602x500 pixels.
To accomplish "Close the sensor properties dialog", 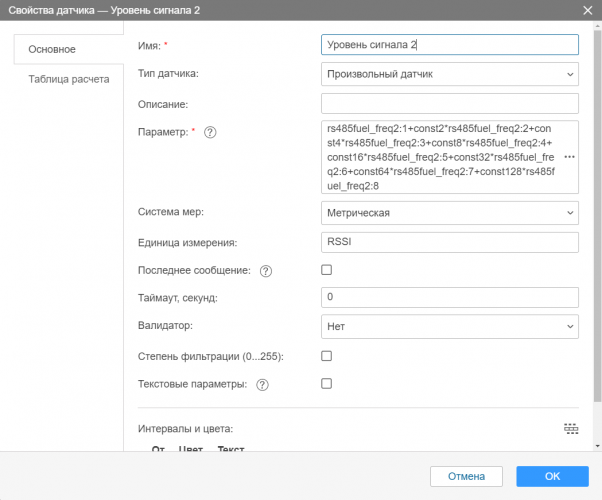I will pos(587,11).
